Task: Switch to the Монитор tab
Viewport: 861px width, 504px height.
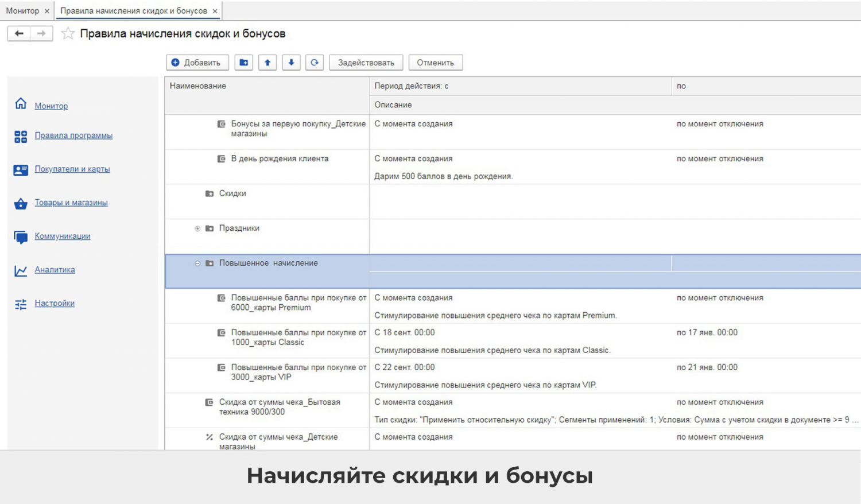Action: (22, 11)
